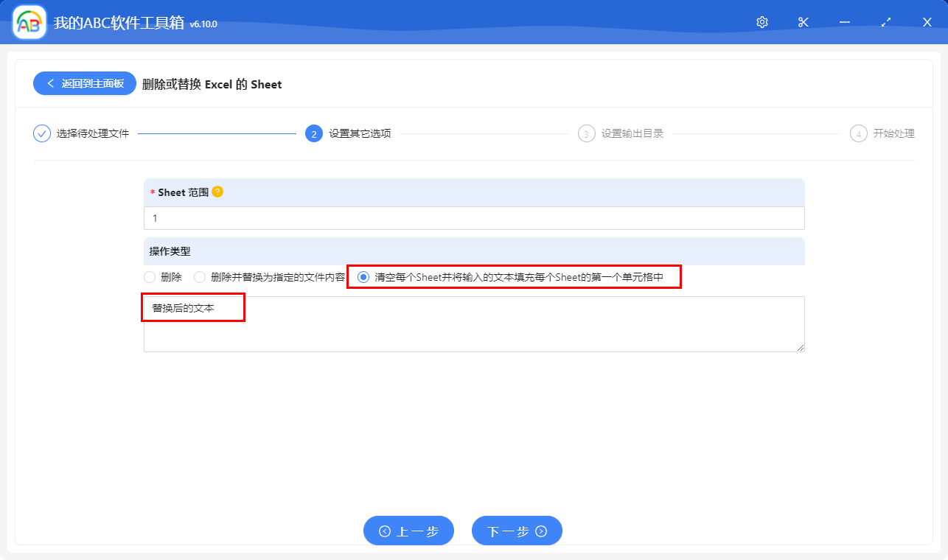Image resolution: width=948 pixels, height=560 pixels.
Task: Click the numbered circle icon for step 2
Action: point(313,133)
